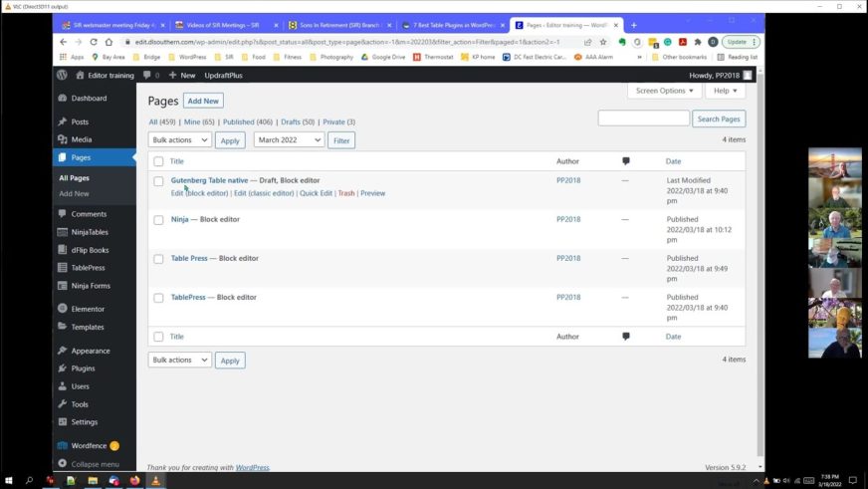The image size is (868, 489).
Task: Switch to 7 Best Table Plugins tab
Action: coord(453,25)
